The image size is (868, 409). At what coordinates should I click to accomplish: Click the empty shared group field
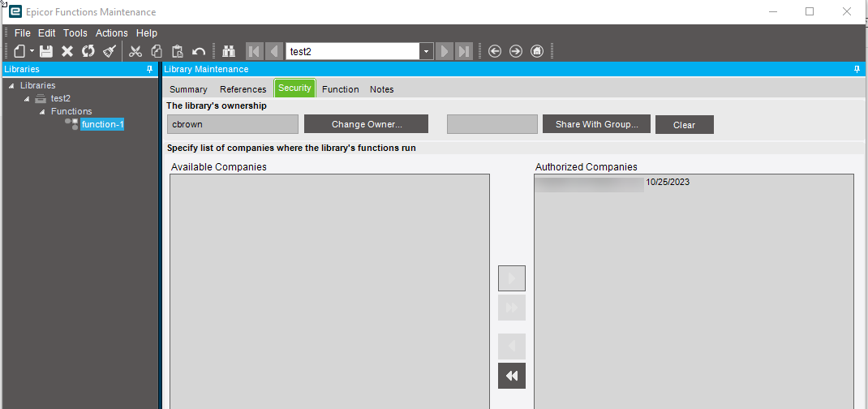pyautogui.click(x=492, y=124)
